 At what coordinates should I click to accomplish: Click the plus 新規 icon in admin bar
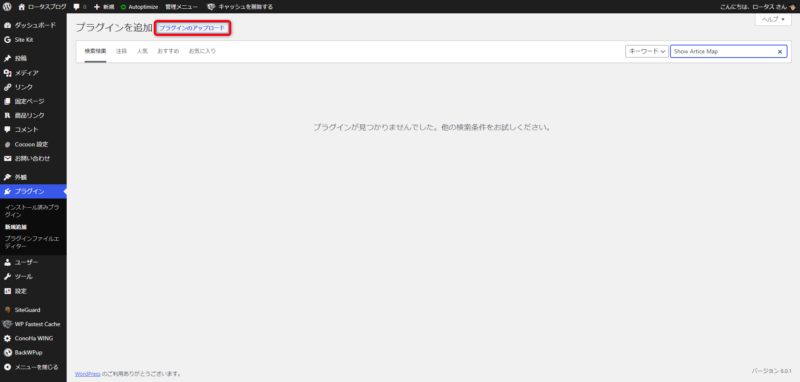97,7
